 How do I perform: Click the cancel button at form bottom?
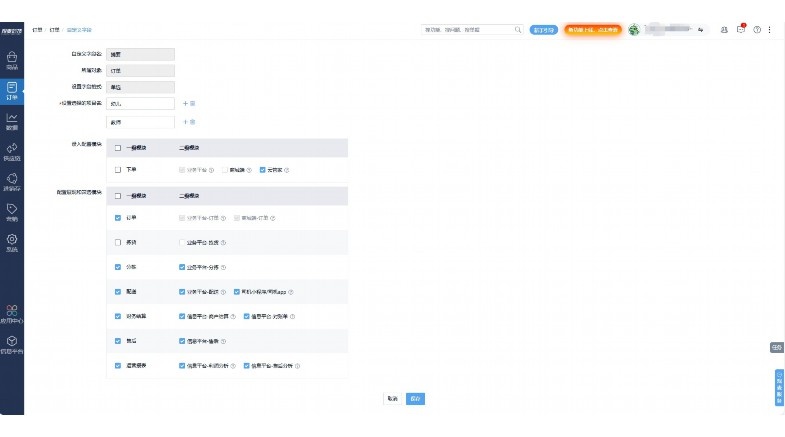pos(392,398)
